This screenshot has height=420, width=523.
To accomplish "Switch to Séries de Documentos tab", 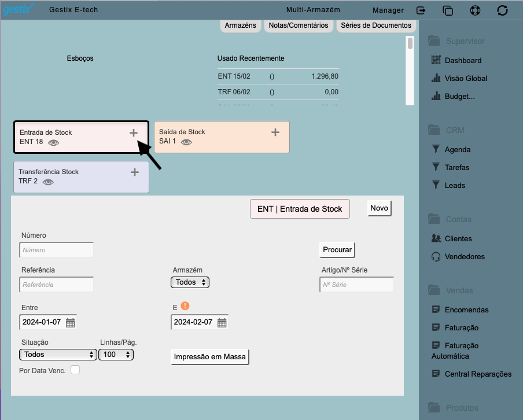I will [x=376, y=25].
